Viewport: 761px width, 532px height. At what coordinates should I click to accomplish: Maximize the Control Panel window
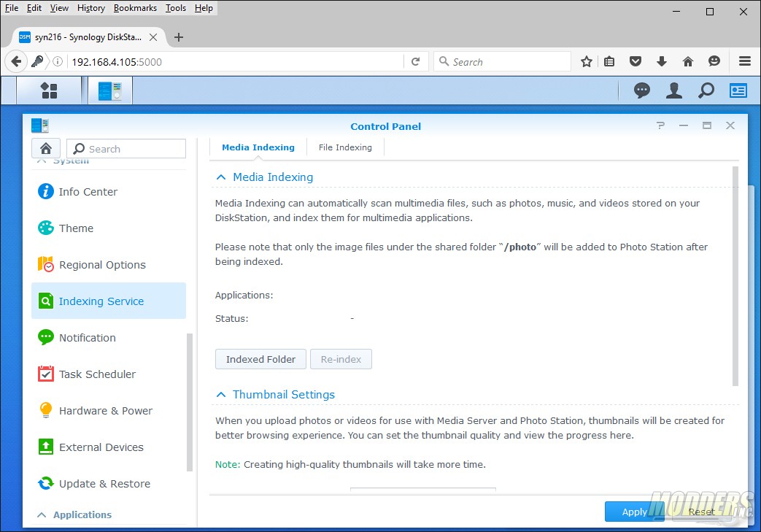(706, 126)
